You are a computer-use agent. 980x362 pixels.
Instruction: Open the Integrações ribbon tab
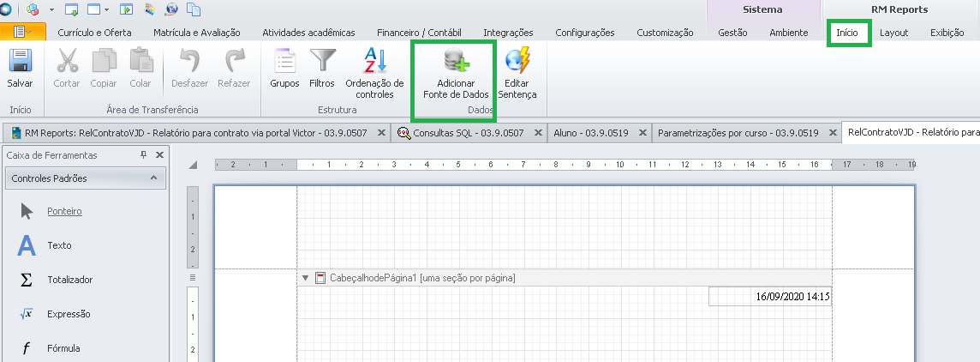(508, 33)
